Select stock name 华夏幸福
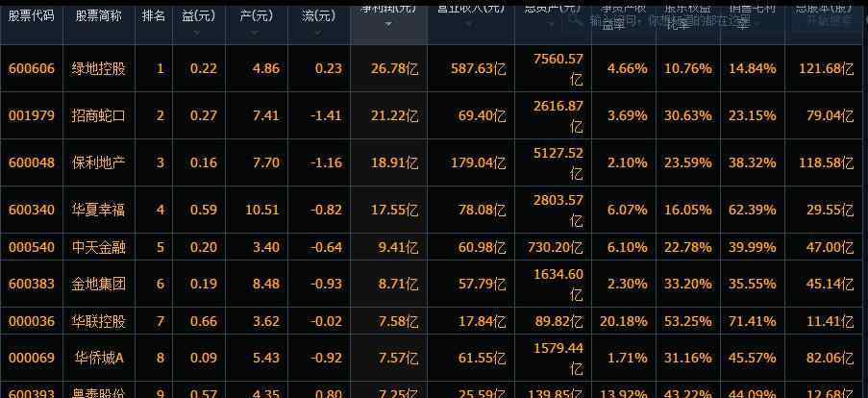The height and width of the screenshot is (398, 868). pos(99,210)
